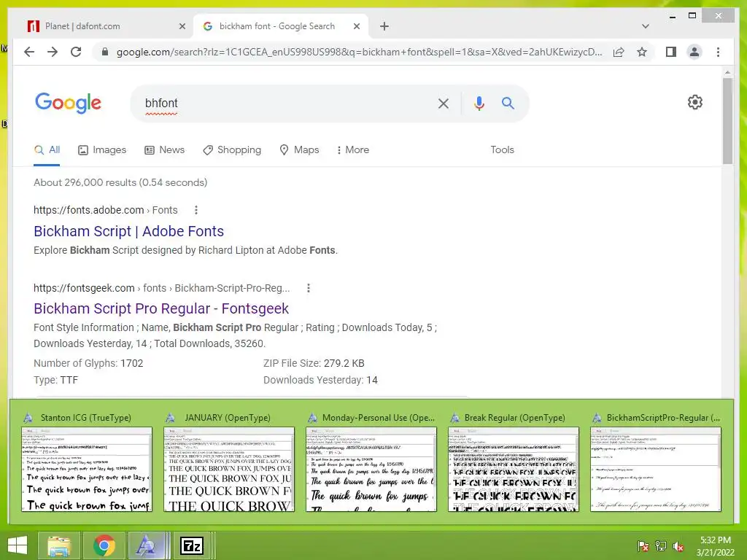
Task: Click the fontsgeek.com URL breadcrumb
Action: (161, 288)
